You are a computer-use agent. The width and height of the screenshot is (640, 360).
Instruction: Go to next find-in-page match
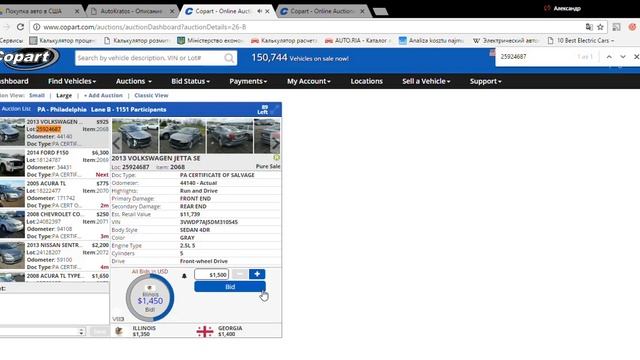(x=623, y=57)
